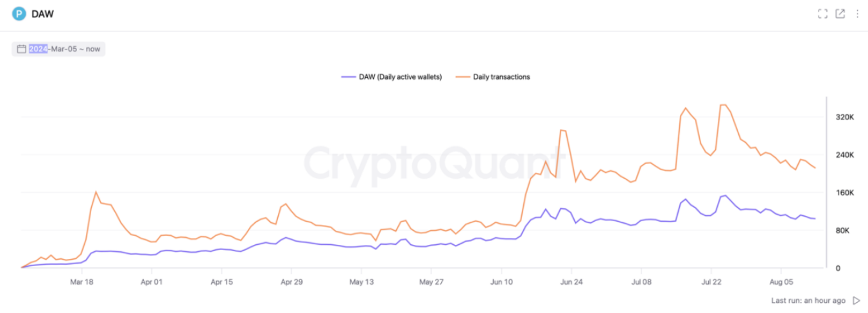Click the CryptoQuant watermark in the chart
This screenshot has width=868, height=313.
(x=430, y=165)
